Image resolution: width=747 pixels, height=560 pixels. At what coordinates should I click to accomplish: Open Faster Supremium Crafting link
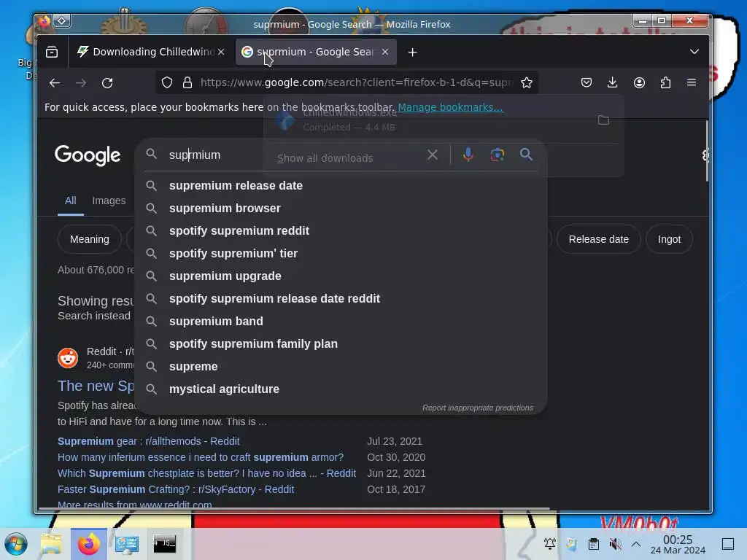click(176, 489)
